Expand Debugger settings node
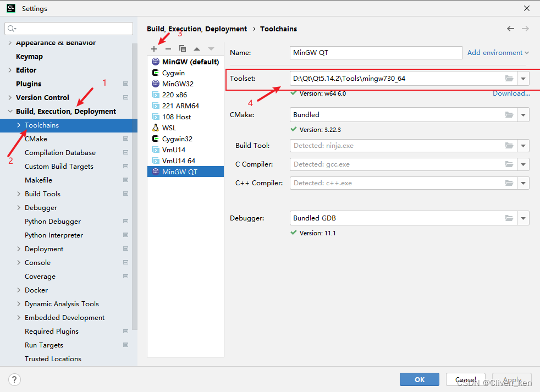Screen dimensions: 540x392 19,208
